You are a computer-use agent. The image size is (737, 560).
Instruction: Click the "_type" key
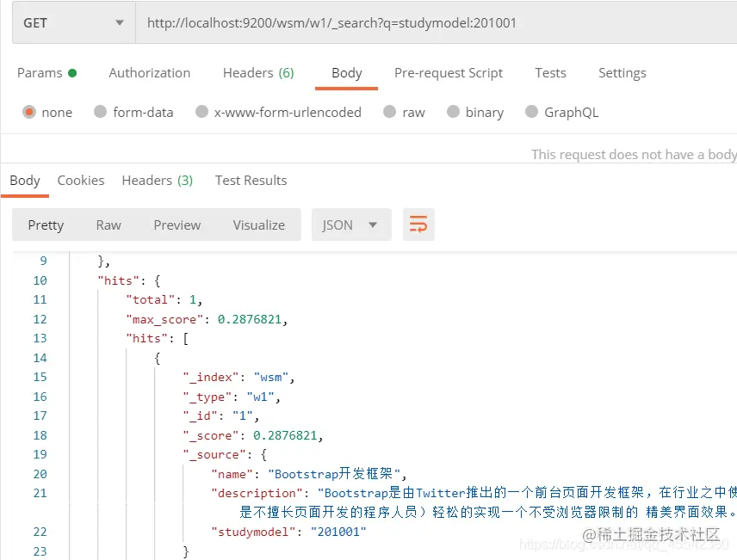(x=207, y=397)
